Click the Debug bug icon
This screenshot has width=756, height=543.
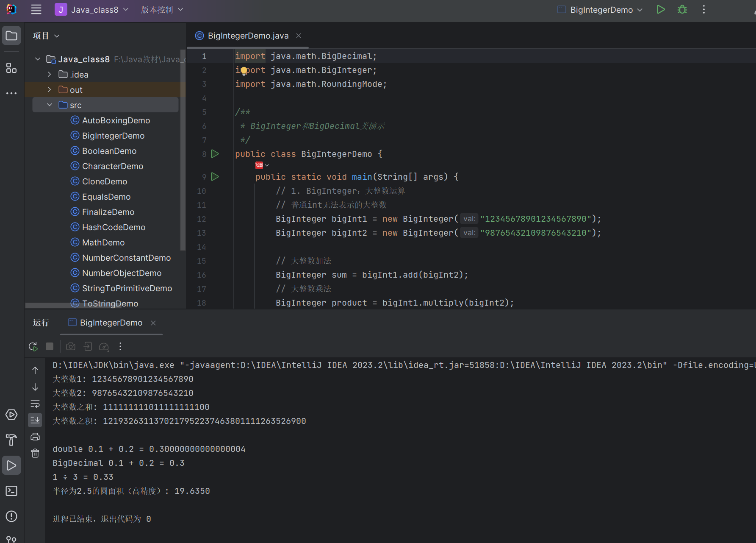[682, 10]
